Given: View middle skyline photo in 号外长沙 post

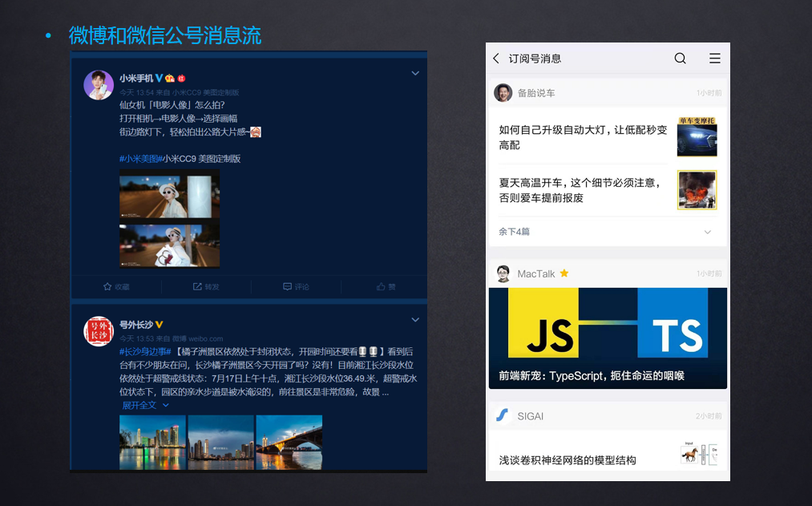Looking at the screenshot, I should 220,443.
